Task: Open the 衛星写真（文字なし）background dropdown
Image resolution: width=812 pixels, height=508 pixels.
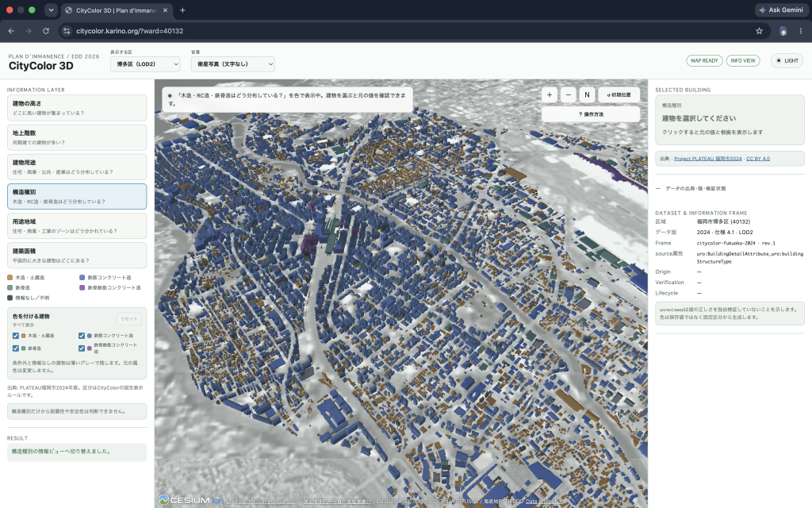Action: [x=232, y=63]
